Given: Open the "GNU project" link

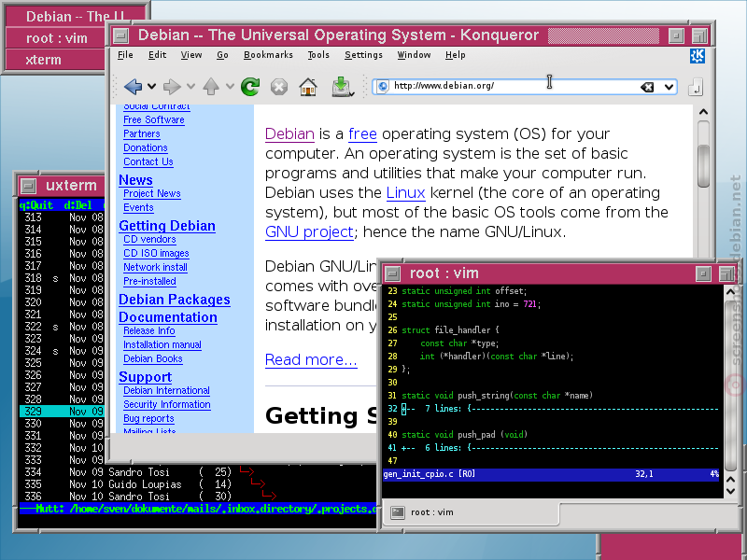Looking at the screenshot, I should 310,231.
